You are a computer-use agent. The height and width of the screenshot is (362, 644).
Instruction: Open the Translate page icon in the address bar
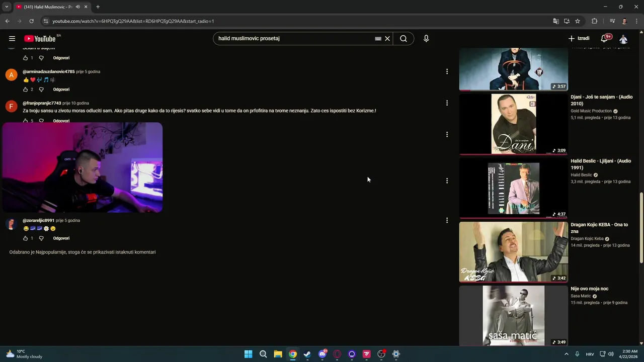coord(556,21)
